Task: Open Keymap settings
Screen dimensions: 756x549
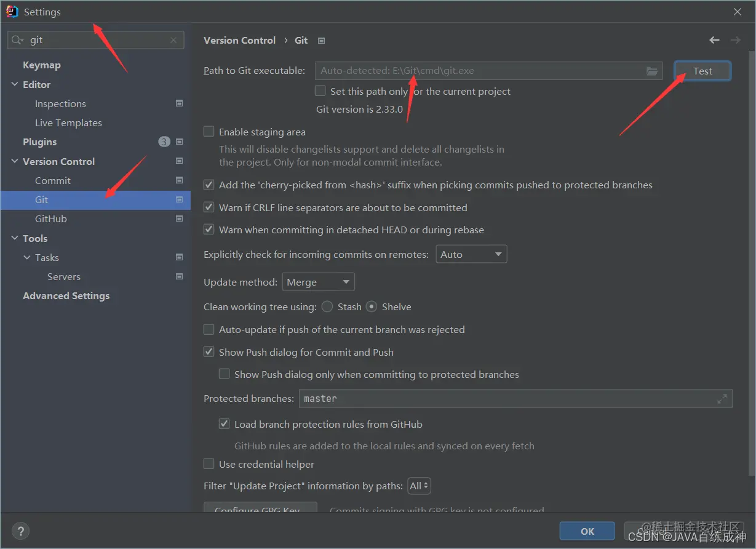Action: point(42,65)
